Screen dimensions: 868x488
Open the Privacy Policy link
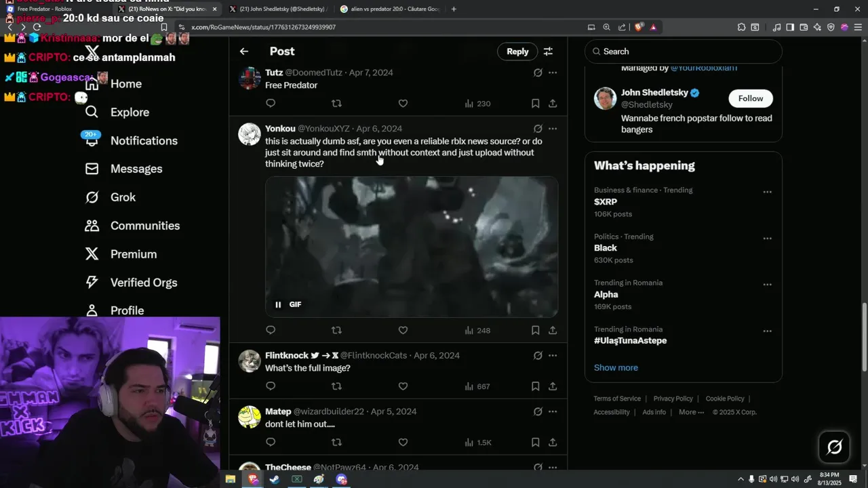click(x=673, y=399)
